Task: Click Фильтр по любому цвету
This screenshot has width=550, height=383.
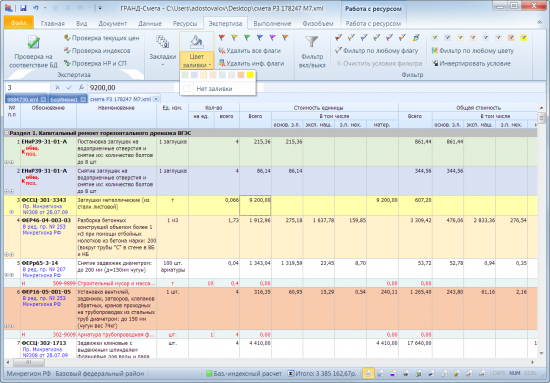Action: coord(473,51)
